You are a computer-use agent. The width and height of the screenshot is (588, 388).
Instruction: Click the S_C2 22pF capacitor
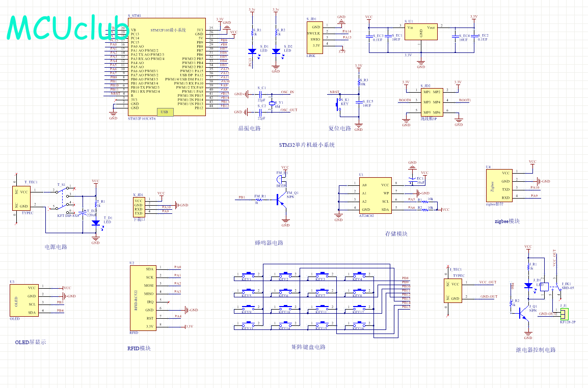coord(260,112)
